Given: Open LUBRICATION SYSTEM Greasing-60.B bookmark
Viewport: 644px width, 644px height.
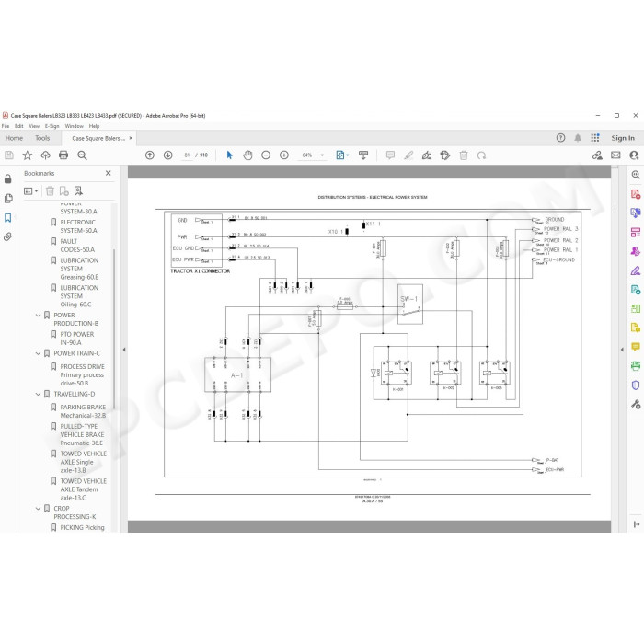Looking at the screenshot, I should (79, 269).
